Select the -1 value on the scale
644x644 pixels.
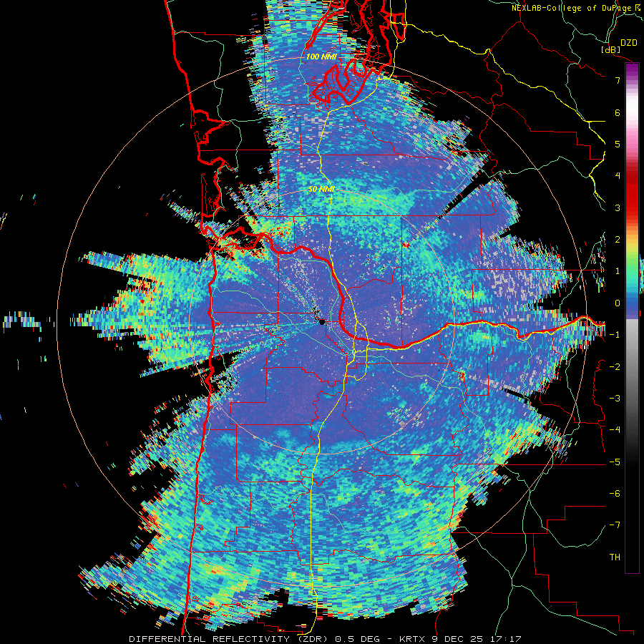615,335
